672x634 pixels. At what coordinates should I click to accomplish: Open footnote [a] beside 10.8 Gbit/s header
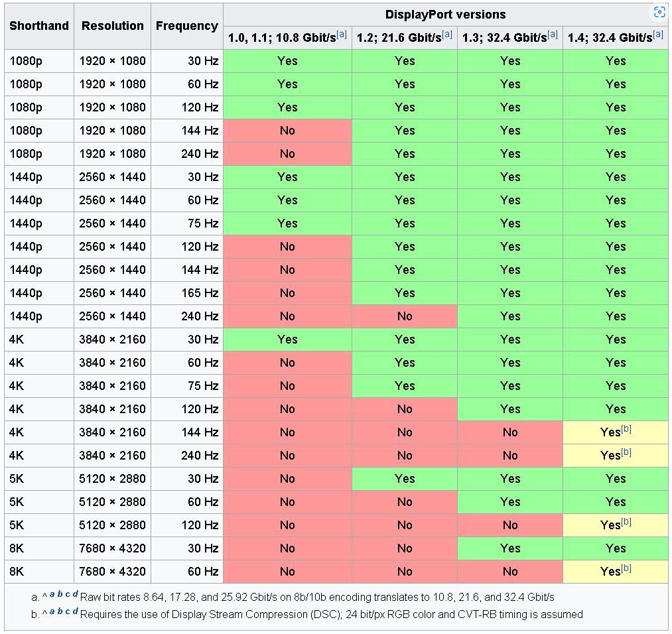(342, 34)
